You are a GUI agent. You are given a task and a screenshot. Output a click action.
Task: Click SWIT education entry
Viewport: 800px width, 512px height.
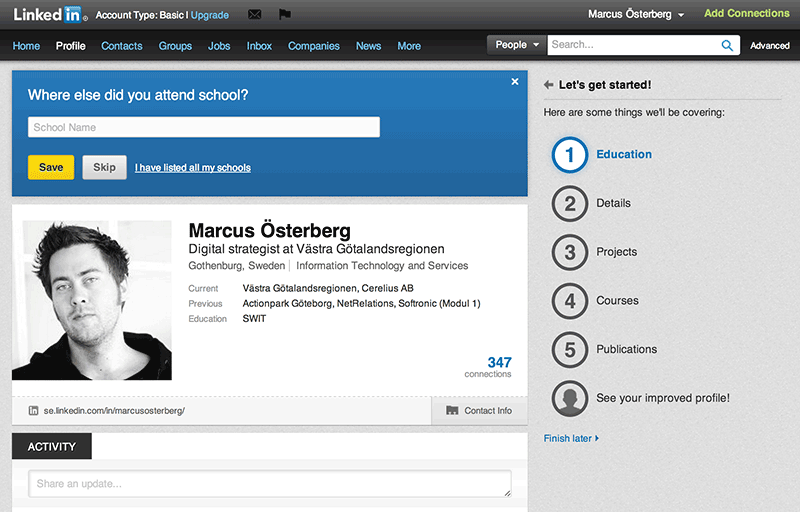point(254,319)
